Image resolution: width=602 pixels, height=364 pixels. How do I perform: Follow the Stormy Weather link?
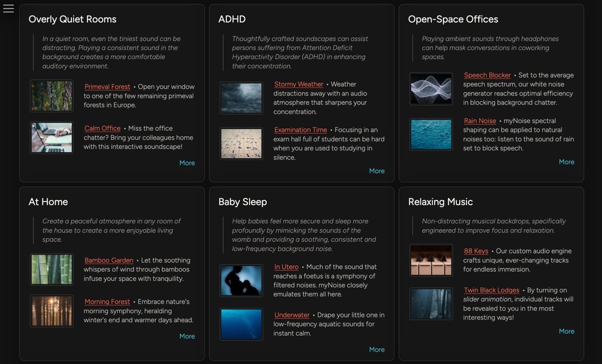[x=299, y=84]
